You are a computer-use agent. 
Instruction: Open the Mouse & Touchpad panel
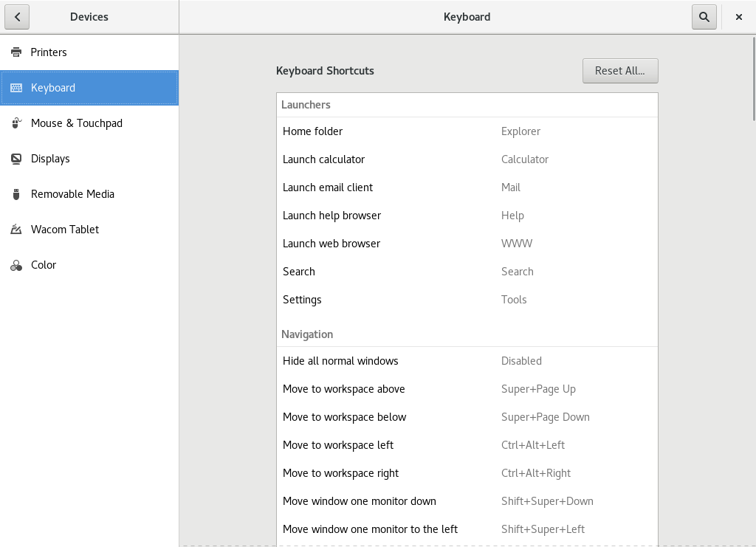pyautogui.click(x=77, y=123)
